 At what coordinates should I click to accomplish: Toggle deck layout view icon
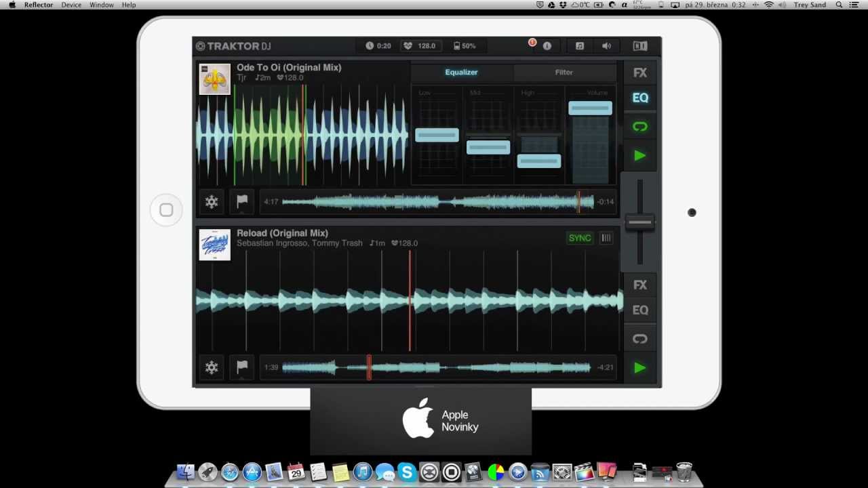[x=640, y=46]
